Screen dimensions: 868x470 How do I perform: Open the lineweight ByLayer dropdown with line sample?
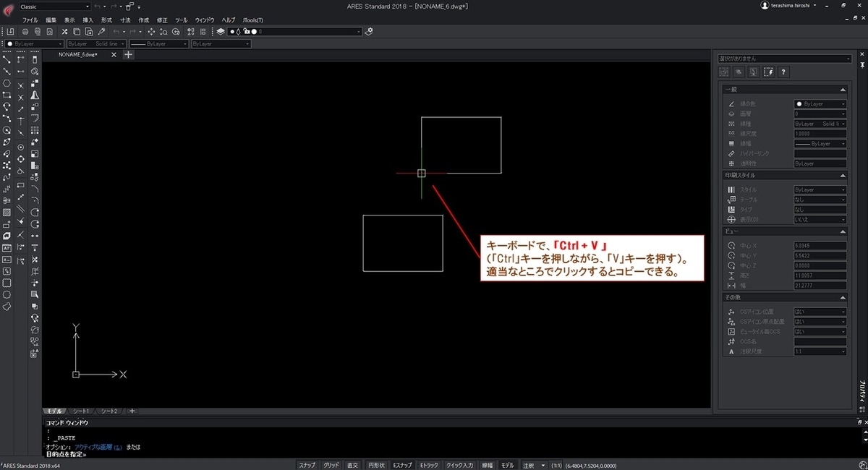click(x=158, y=44)
